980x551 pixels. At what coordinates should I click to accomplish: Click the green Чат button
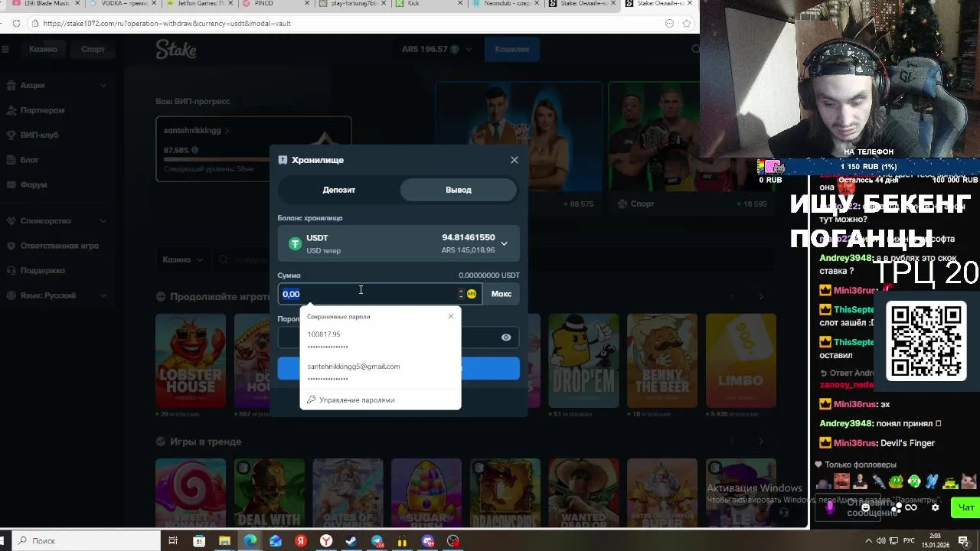[x=965, y=507]
